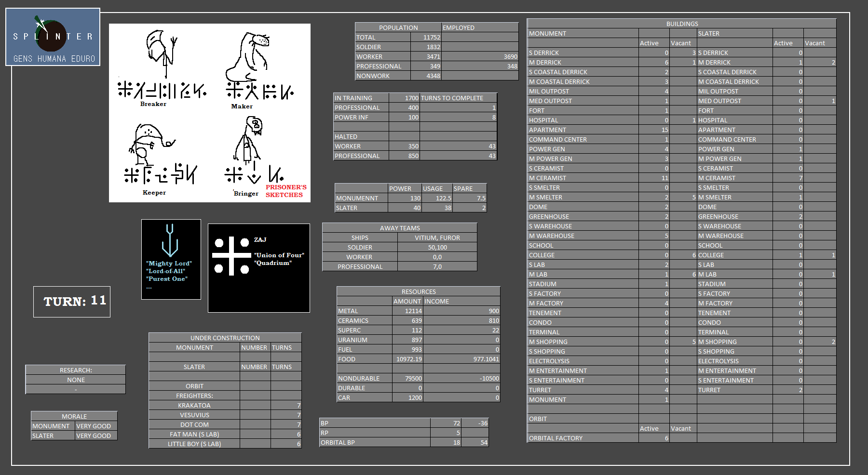
Task: Click the BUILDINGS table header
Action: click(x=682, y=24)
